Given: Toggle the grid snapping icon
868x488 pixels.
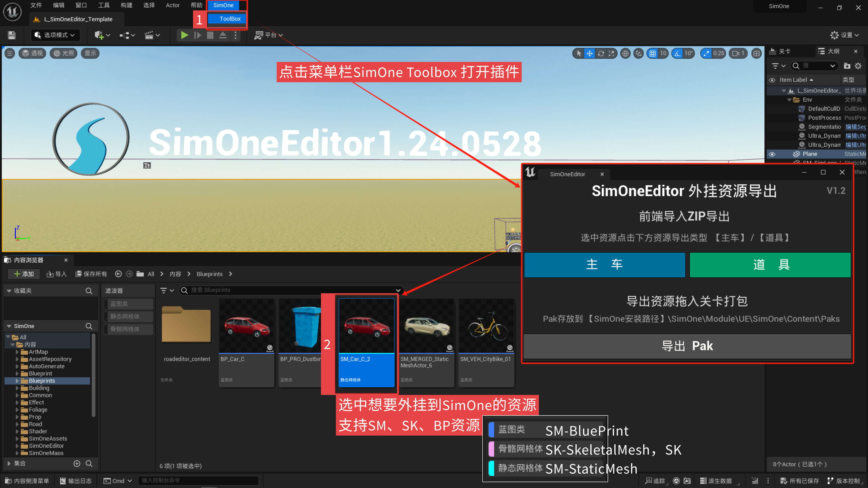Looking at the screenshot, I should [653, 53].
